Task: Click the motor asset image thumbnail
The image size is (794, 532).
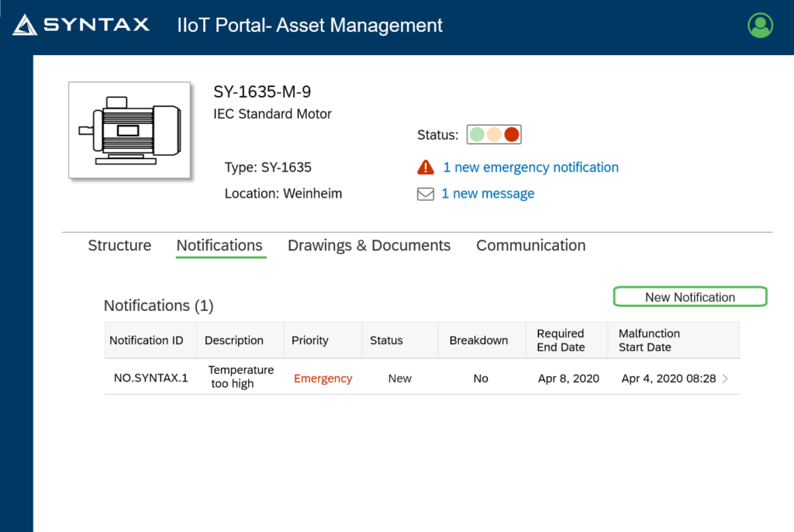Action: point(129,130)
